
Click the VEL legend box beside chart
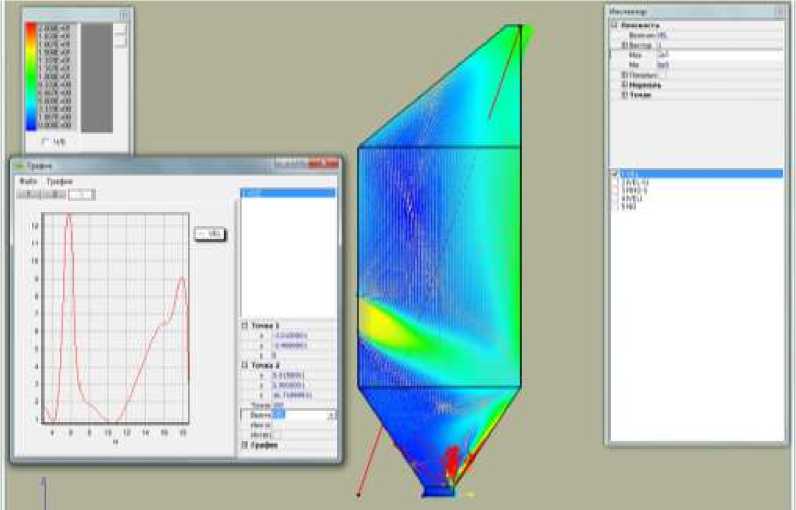pos(210,234)
